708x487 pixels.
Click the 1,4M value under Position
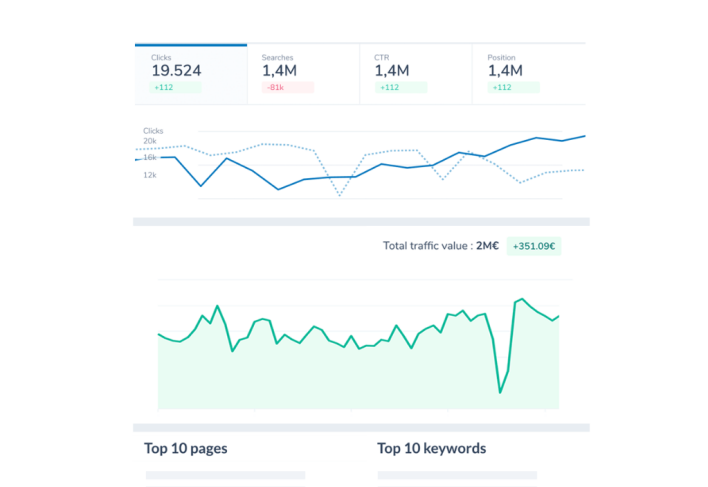click(505, 70)
